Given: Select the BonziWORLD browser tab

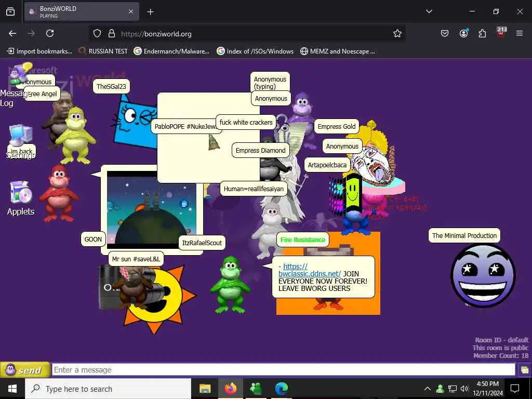Looking at the screenshot, I should point(82,12).
